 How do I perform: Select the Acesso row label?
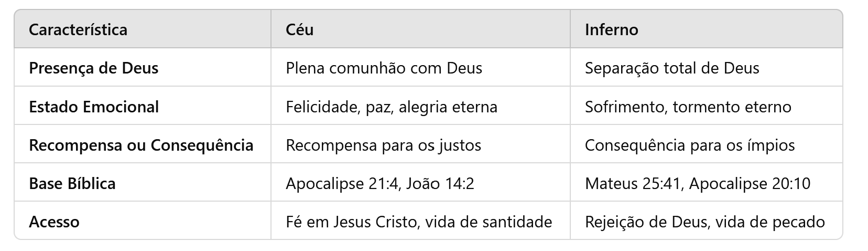54,222
